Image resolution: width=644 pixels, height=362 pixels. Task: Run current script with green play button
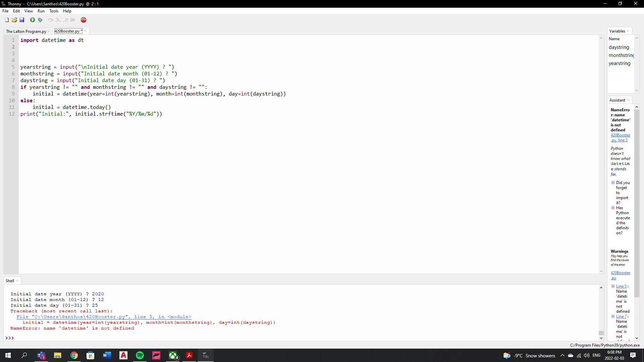point(33,20)
